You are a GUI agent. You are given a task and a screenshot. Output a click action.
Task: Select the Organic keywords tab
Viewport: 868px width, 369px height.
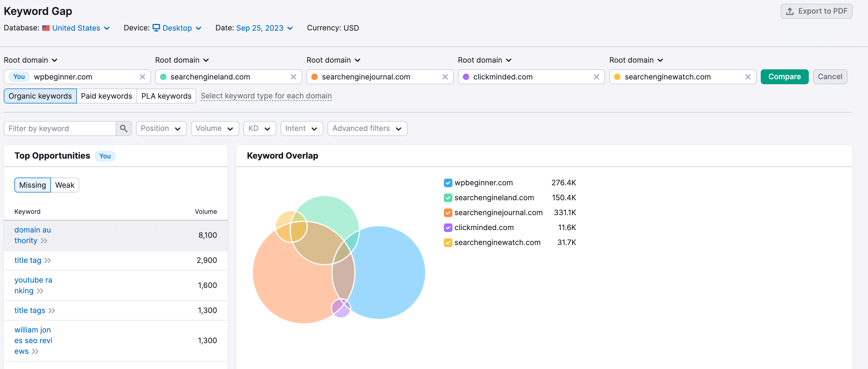click(x=40, y=96)
